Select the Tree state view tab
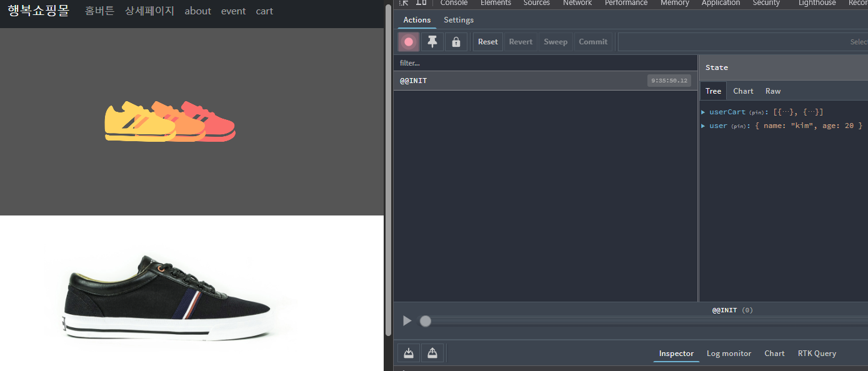Screen dimensions: 868x371 pos(713,91)
